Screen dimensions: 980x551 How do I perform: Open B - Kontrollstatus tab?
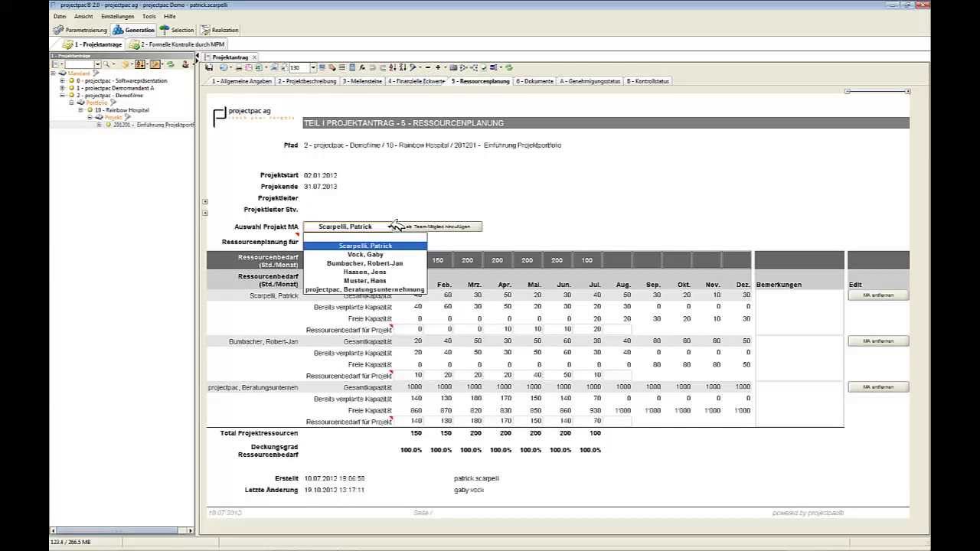(x=648, y=81)
